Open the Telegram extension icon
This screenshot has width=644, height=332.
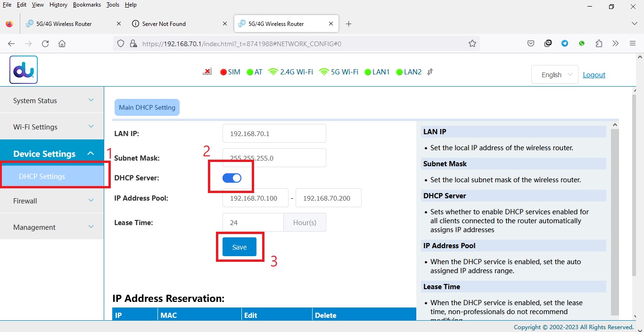pos(565,44)
